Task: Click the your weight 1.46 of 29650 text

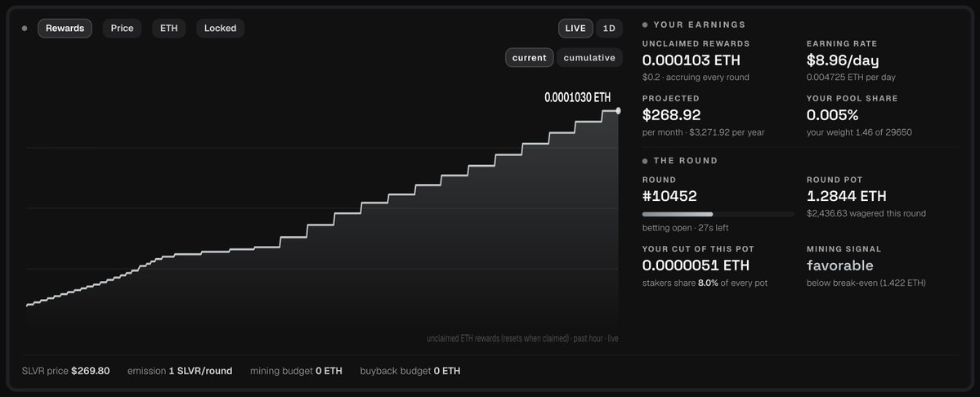Action: click(x=860, y=132)
